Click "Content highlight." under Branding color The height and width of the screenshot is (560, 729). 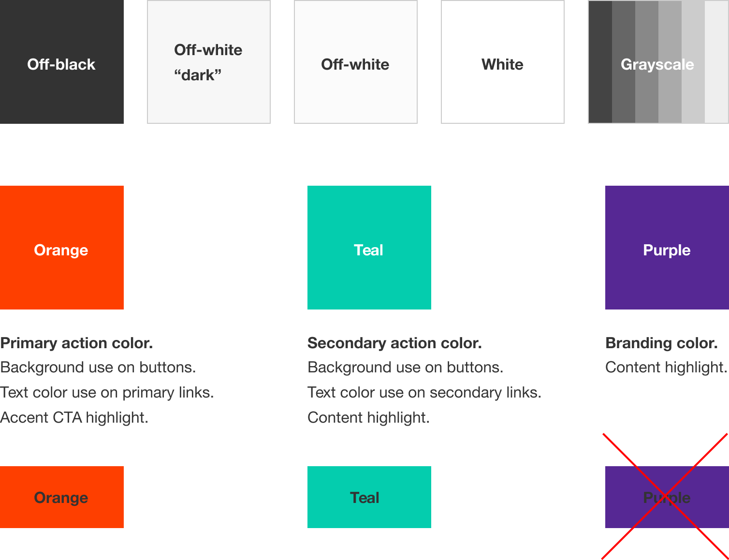click(x=666, y=368)
